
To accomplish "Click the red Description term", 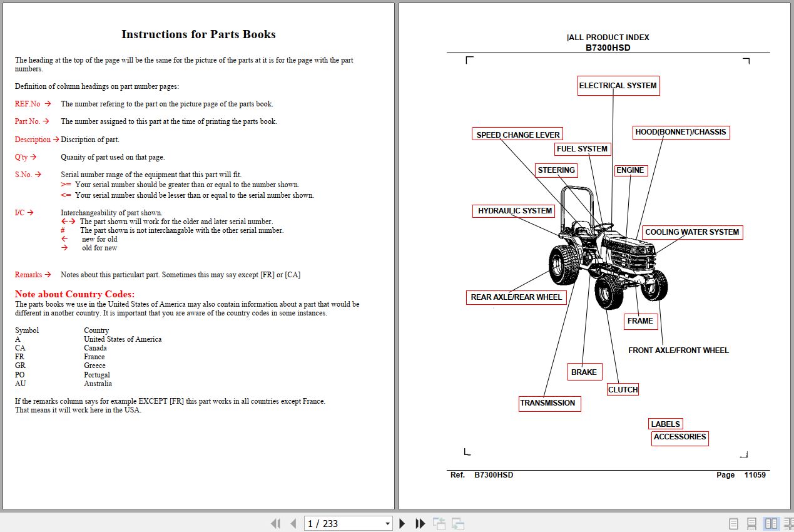I will [33, 140].
